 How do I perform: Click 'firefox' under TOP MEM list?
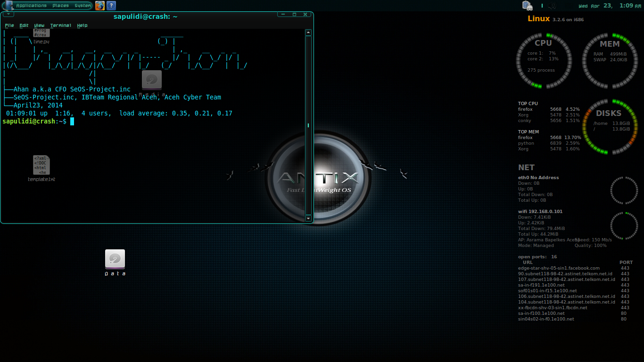point(525,138)
